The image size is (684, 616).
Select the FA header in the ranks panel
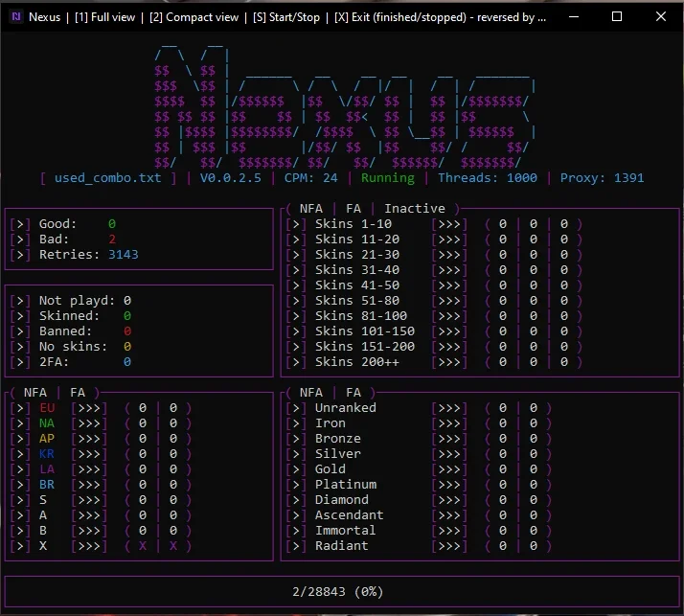(x=353, y=393)
